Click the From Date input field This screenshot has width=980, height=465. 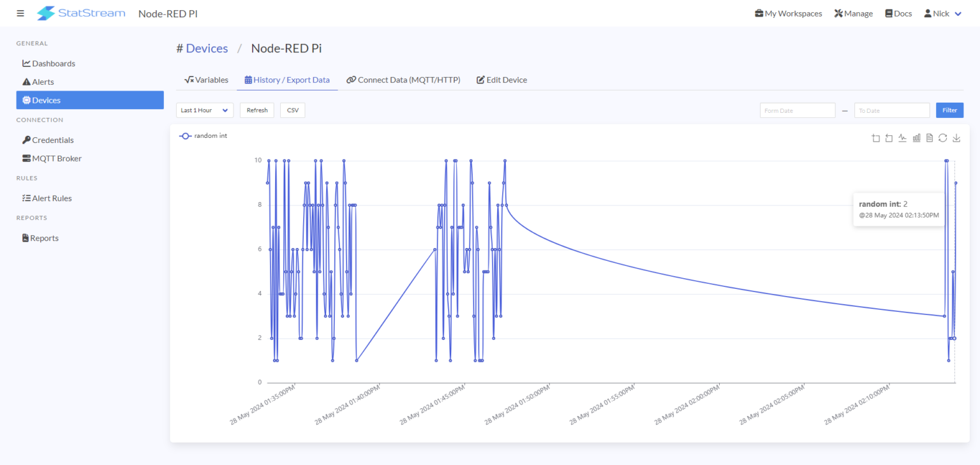point(797,110)
